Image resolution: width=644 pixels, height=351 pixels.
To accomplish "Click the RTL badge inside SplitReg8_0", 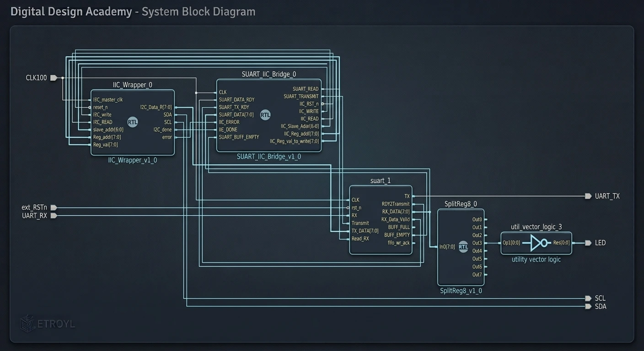I will coord(463,247).
